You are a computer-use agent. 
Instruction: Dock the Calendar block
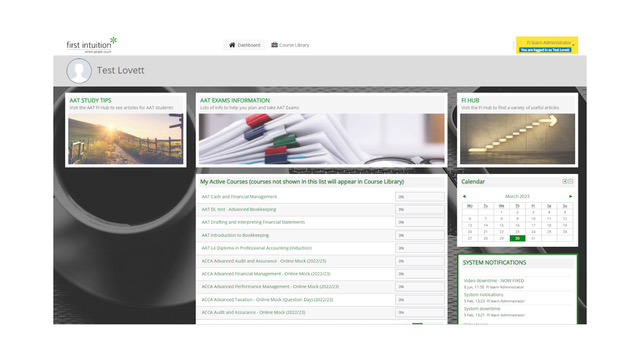point(565,181)
